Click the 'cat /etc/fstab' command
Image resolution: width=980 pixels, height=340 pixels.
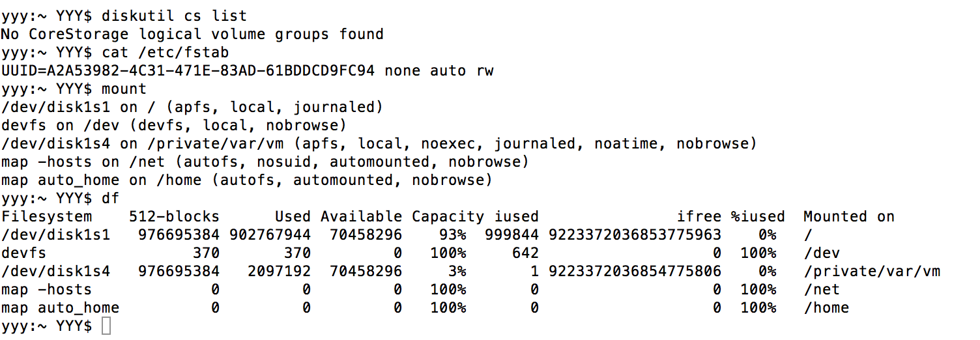coord(165,52)
